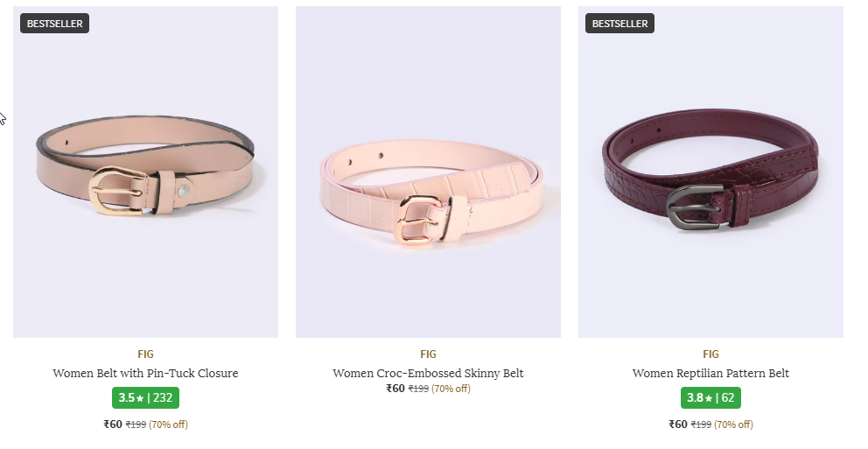The height and width of the screenshot is (449, 868).
Task: Click the ₹60 price of the Reptilian belt
Action: pyautogui.click(x=678, y=424)
